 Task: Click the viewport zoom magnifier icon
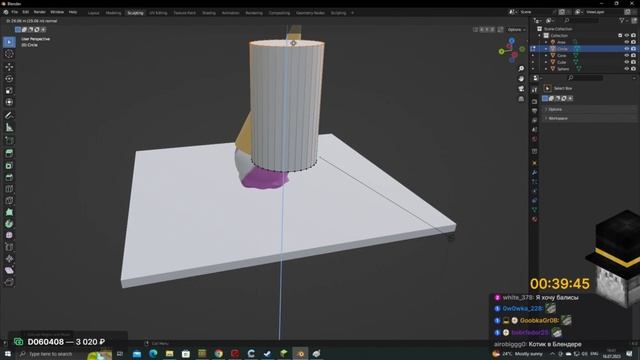521,69
